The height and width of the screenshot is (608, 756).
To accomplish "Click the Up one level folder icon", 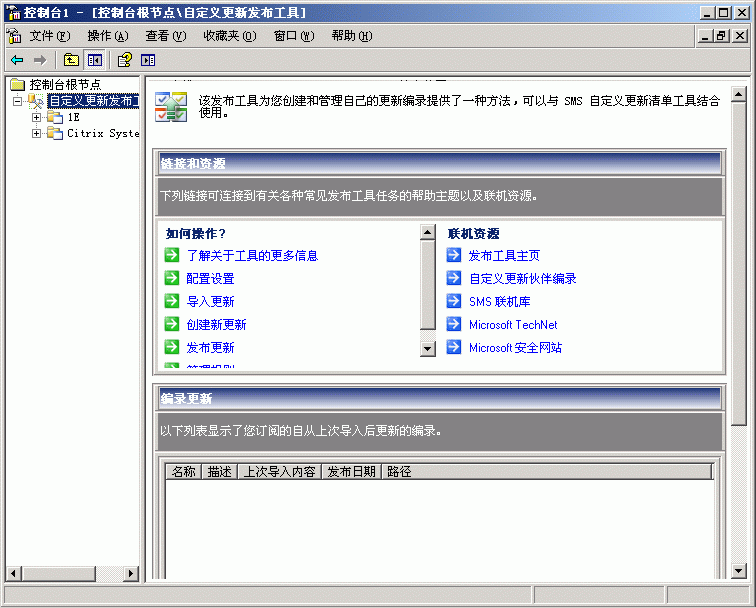I will (71, 60).
